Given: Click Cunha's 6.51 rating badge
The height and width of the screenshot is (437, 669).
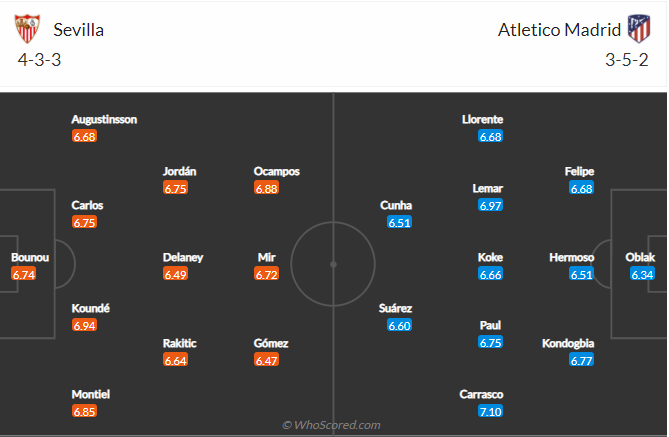Looking at the screenshot, I should pos(400,222).
